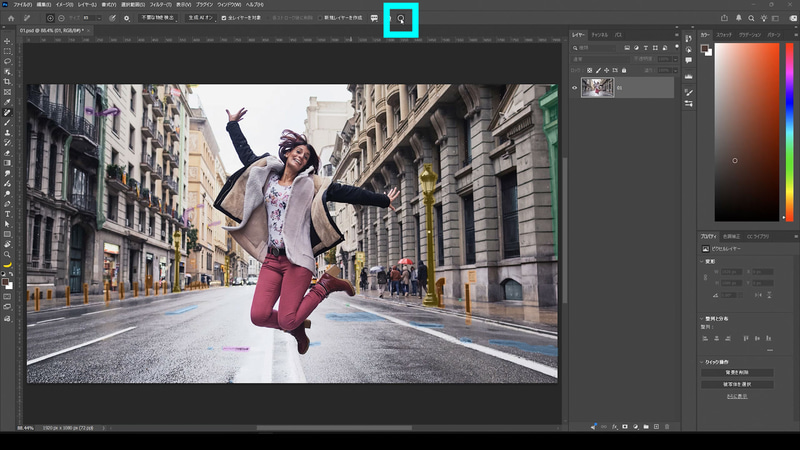The height and width of the screenshot is (450, 800).
Task: Open the layer fill dropdown arrow
Action: (x=676, y=70)
